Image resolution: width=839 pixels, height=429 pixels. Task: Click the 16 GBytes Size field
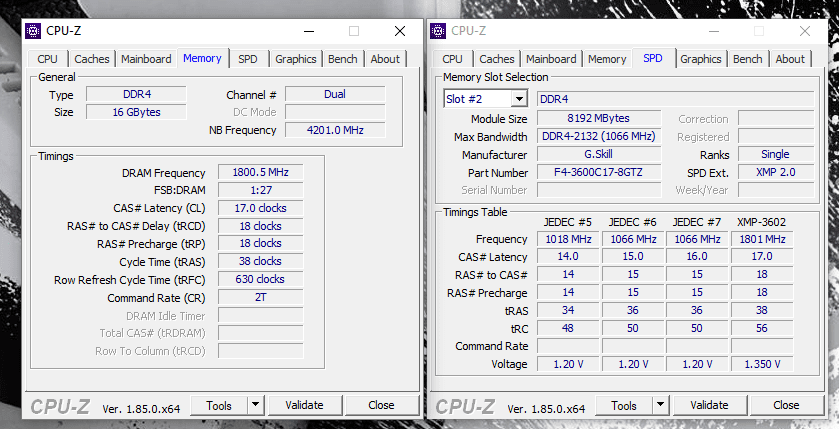(136, 112)
